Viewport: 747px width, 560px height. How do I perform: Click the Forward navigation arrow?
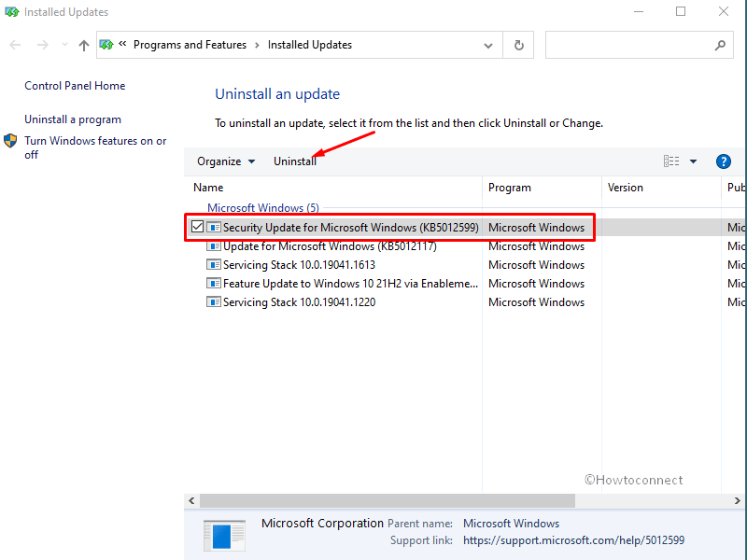pyautogui.click(x=42, y=45)
